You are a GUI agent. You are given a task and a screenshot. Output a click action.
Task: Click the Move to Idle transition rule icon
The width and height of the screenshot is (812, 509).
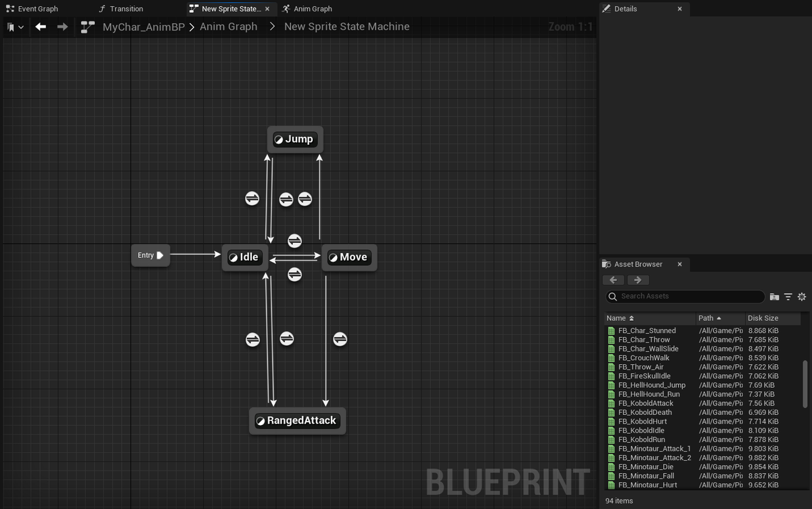tap(294, 274)
